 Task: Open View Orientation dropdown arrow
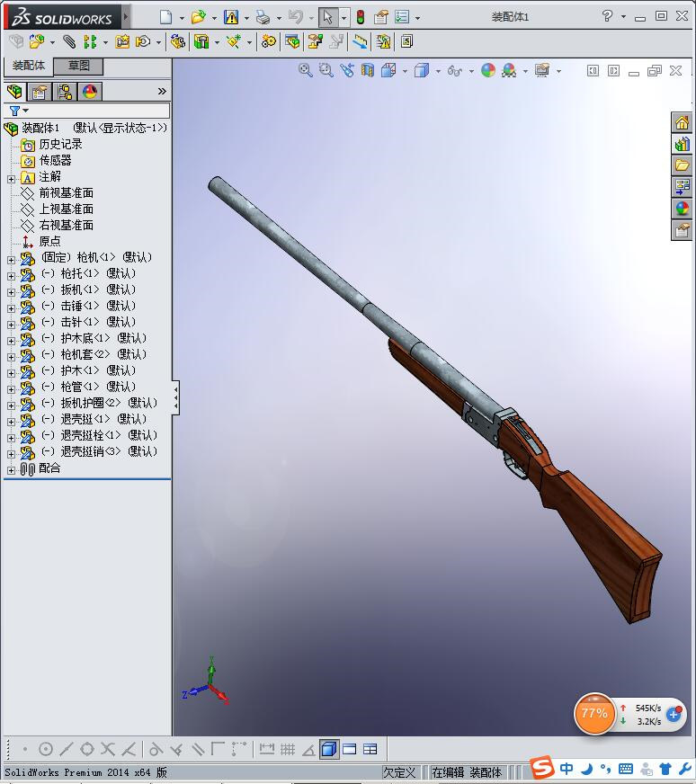tap(405, 72)
